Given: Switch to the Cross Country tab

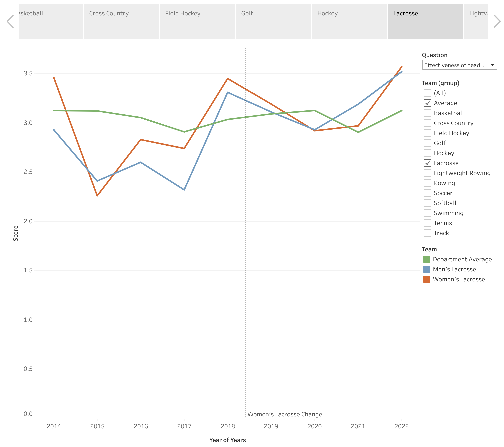Looking at the screenshot, I should click(121, 21).
